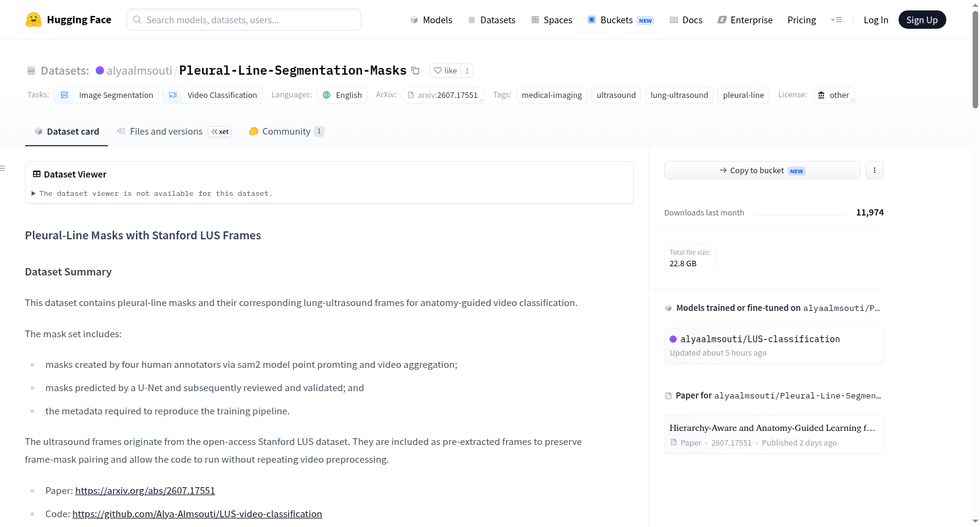
Task: Click the Spaces icon in the navigation
Action: pyautogui.click(x=535, y=20)
